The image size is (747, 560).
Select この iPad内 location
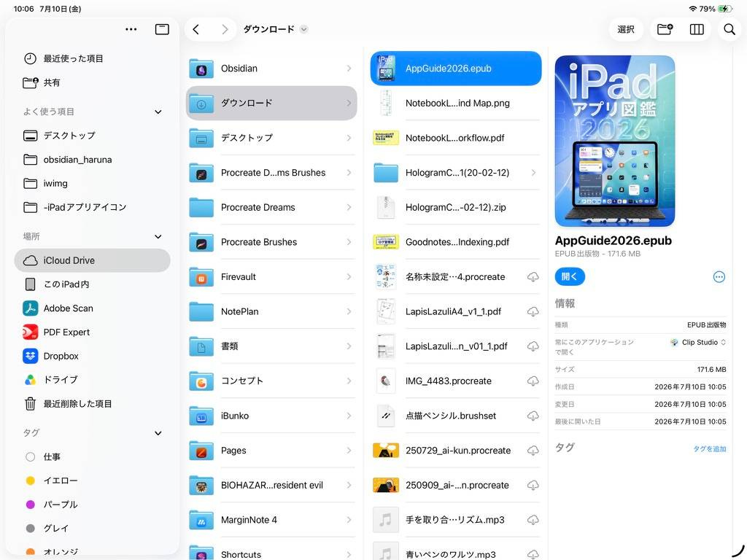coord(93,284)
